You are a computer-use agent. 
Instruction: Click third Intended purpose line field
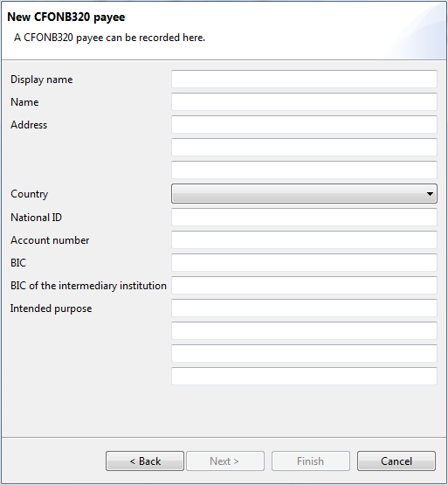pos(304,354)
